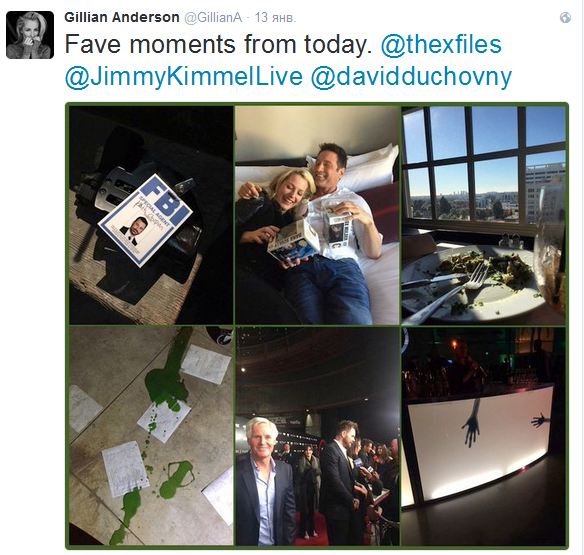Image resolution: width=584 pixels, height=555 pixels.
Task: Enlarge the window view and plate photo
Action: click(483, 215)
